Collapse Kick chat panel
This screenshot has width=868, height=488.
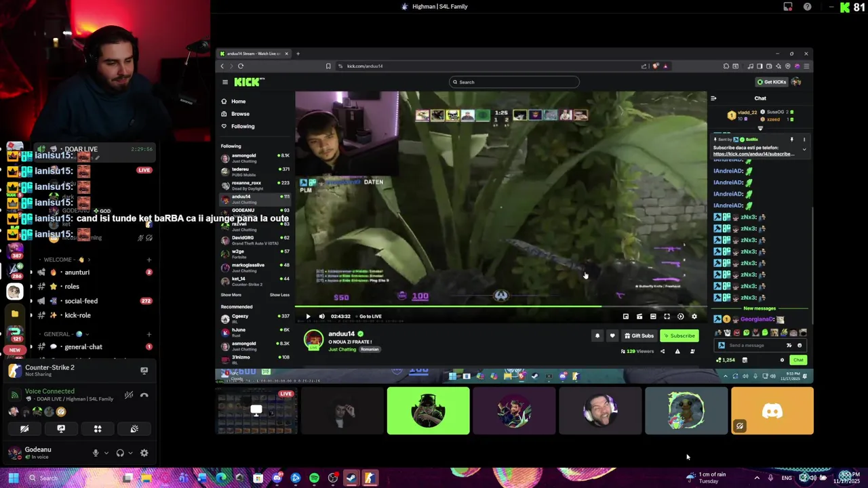(x=713, y=98)
